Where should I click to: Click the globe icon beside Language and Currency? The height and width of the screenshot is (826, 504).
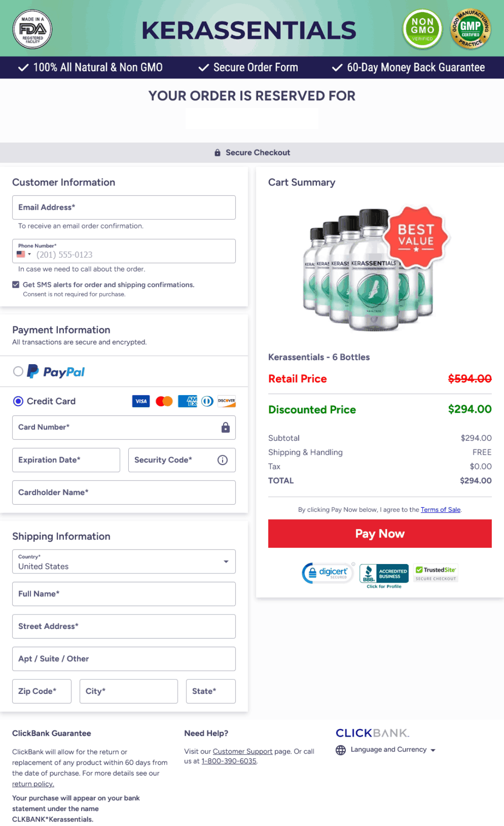[341, 750]
